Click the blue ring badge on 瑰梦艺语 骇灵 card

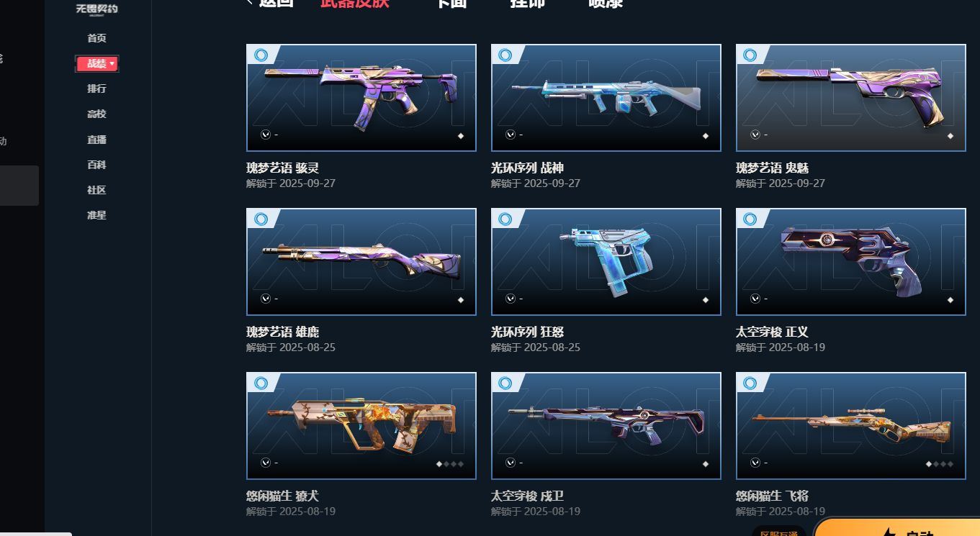pyautogui.click(x=261, y=55)
